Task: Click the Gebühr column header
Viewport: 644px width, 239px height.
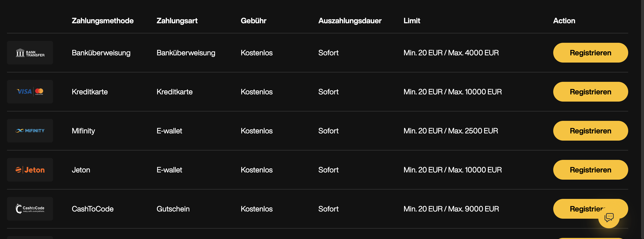Action: 253,21
